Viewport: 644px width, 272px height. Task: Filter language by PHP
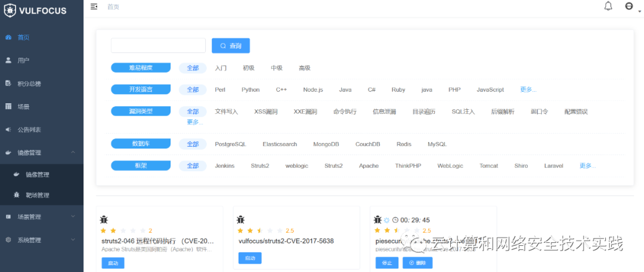pyautogui.click(x=454, y=89)
